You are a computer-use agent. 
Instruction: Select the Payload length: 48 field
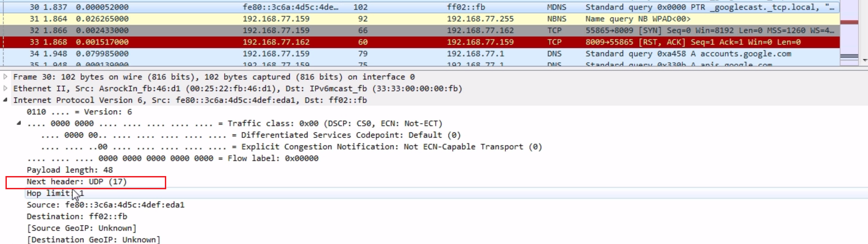(x=70, y=170)
